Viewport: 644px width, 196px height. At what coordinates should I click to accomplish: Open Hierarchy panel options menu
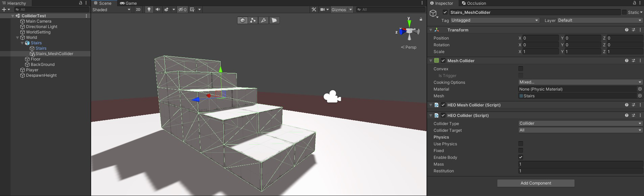(86, 3)
